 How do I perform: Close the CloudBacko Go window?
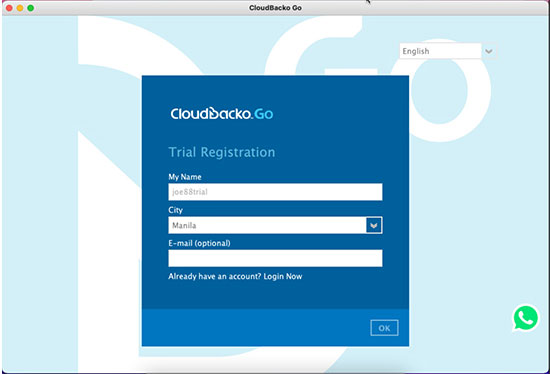tap(9, 8)
